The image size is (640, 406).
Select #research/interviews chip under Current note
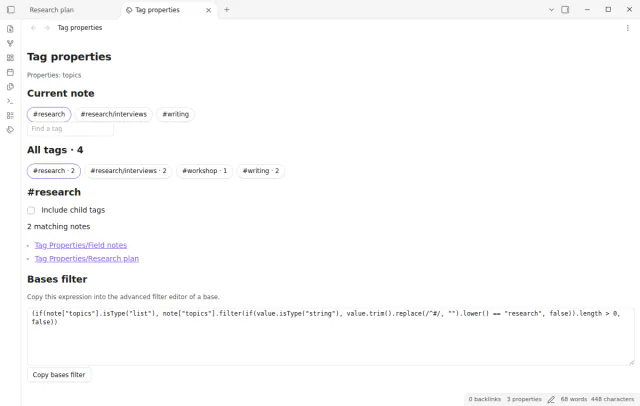(x=113, y=114)
